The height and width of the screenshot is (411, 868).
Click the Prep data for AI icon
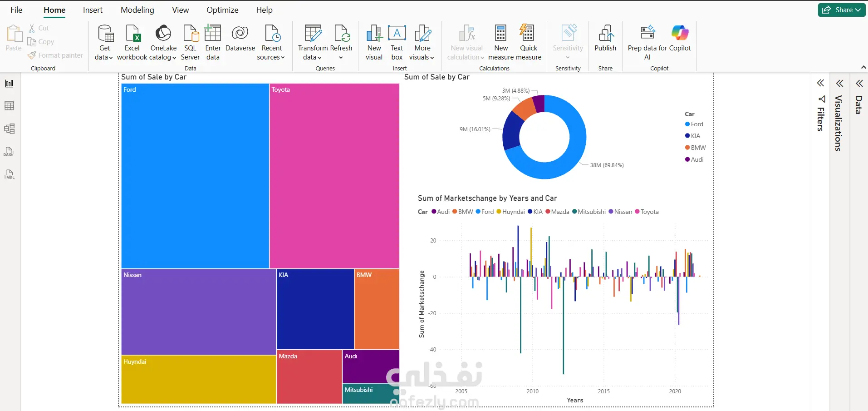(x=647, y=33)
